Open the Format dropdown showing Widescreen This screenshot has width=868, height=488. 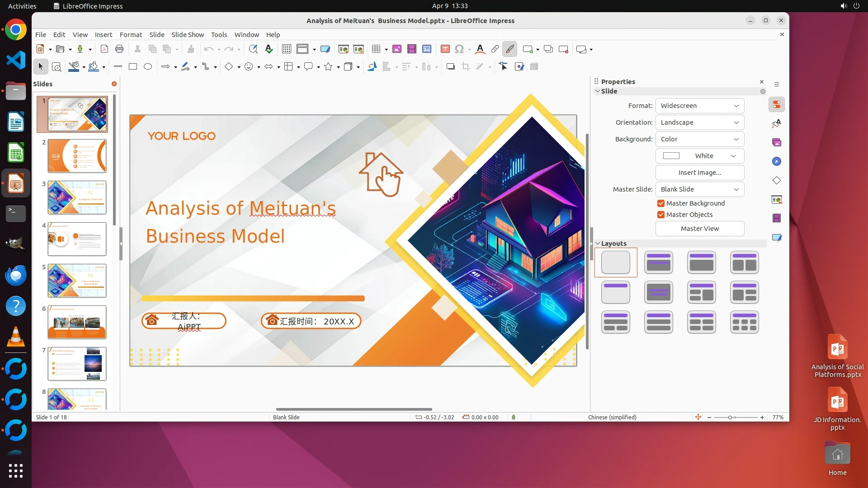699,106
